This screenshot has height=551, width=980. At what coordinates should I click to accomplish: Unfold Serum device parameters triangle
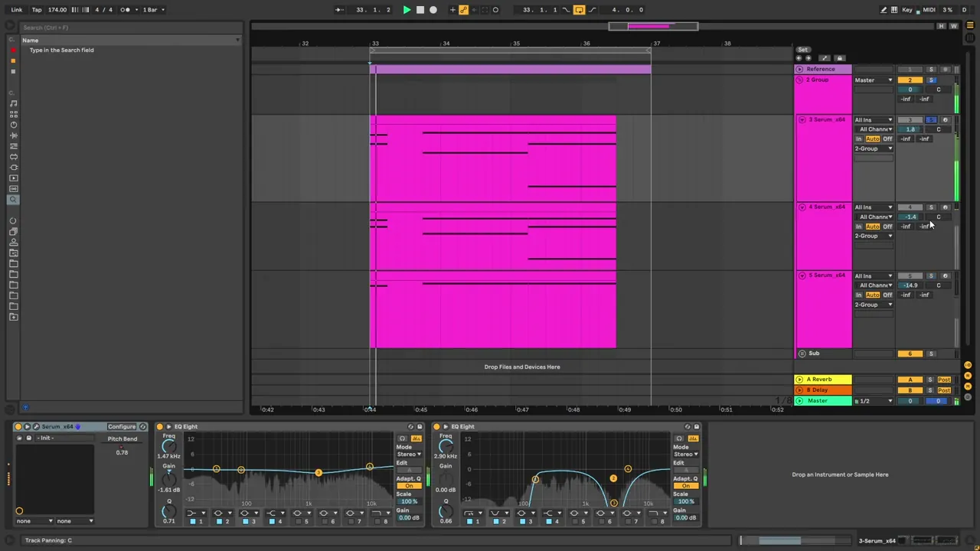click(27, 427)
